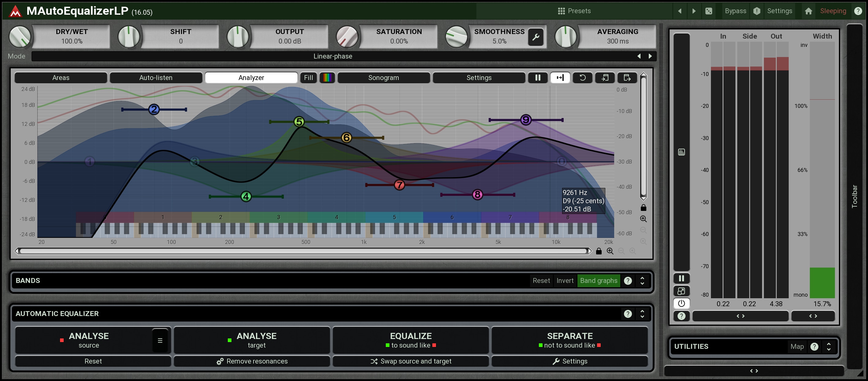Select band 8 node

coord(477,194)
